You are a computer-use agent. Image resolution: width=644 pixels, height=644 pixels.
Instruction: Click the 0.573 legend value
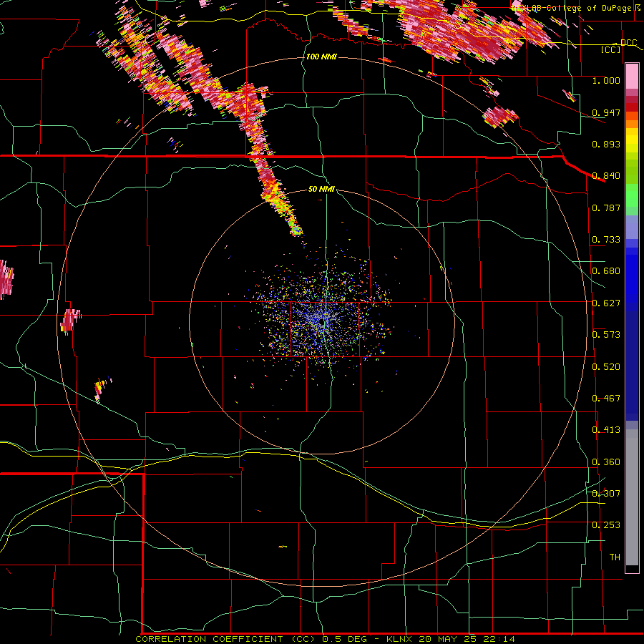pos(606,335)
